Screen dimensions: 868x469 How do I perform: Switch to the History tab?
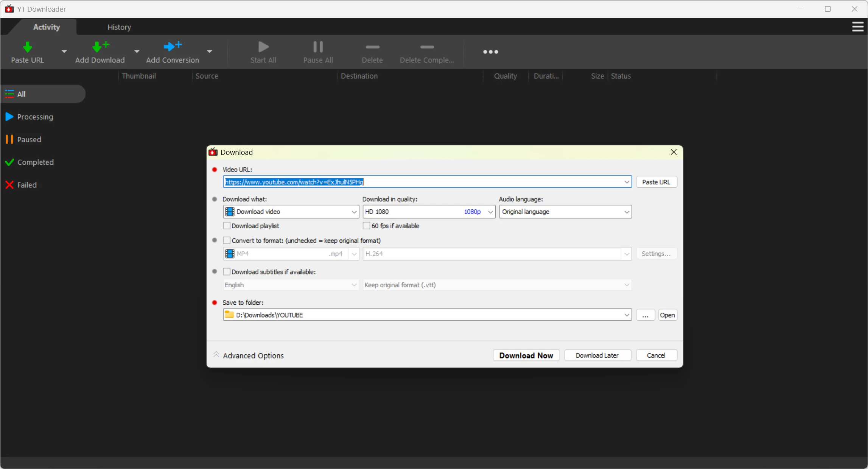point(119,27)
